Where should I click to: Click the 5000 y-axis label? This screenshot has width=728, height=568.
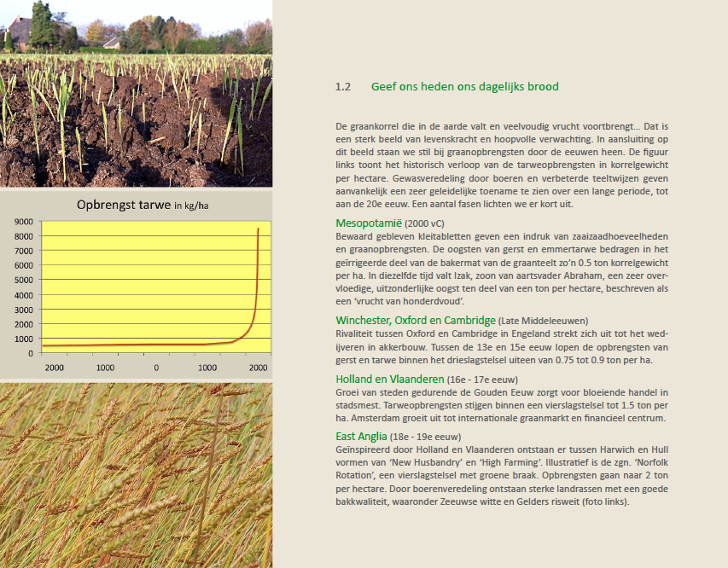(23, 280)
